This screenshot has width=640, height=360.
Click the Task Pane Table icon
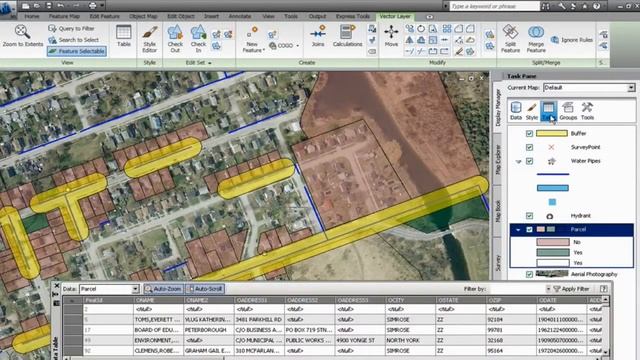click(548, 111)
